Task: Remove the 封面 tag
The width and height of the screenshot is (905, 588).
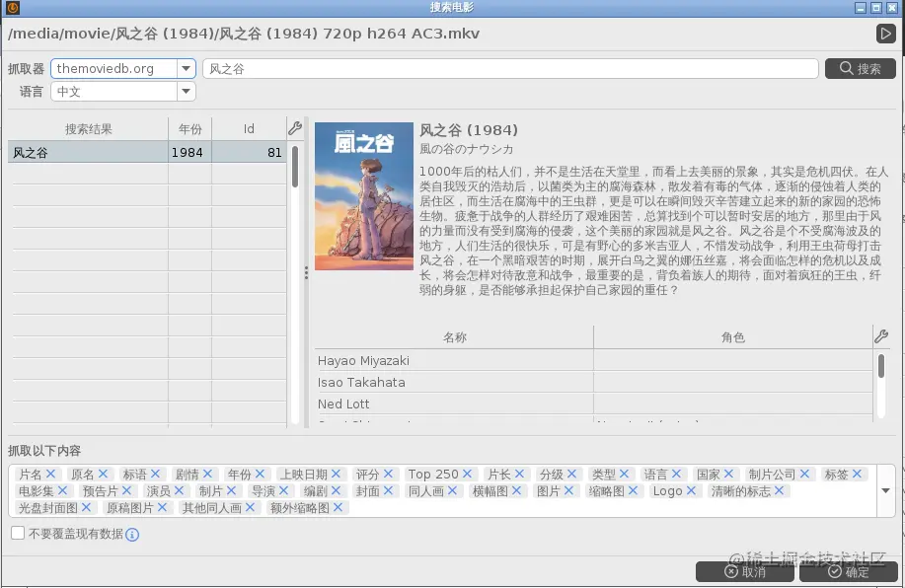Action: pos(388,490)
